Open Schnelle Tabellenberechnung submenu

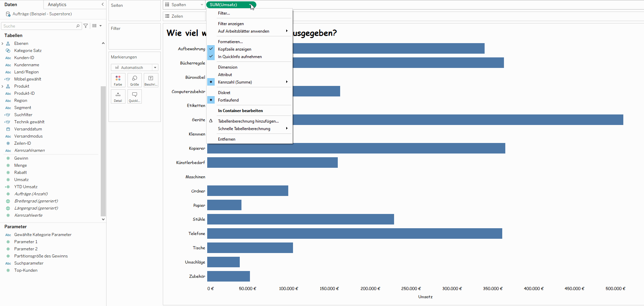[x=249, y=129]
